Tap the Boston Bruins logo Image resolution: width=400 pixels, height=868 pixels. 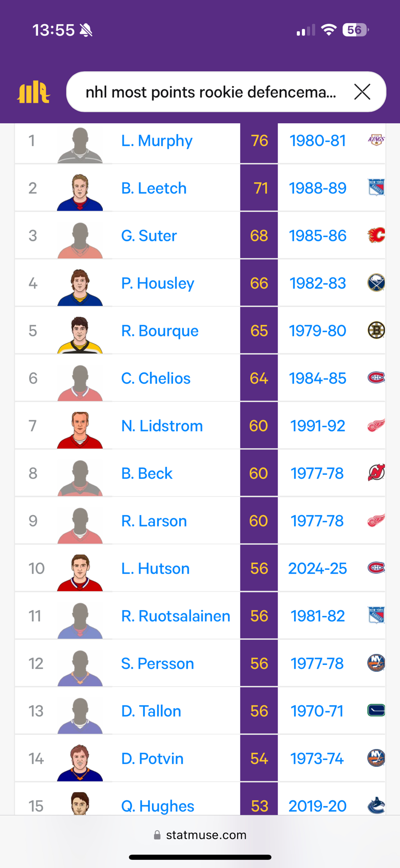376,331
